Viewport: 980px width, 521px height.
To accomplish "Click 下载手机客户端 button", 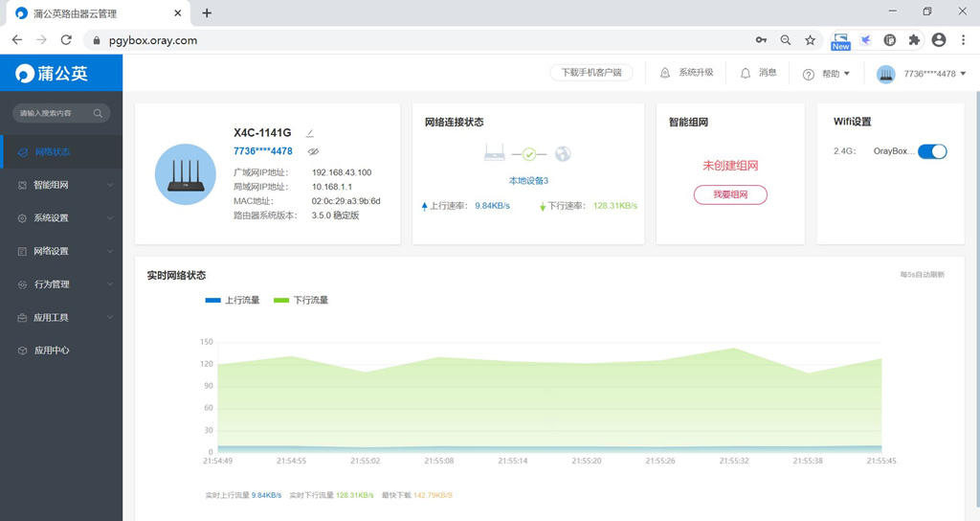I will [x=590, y=73].
